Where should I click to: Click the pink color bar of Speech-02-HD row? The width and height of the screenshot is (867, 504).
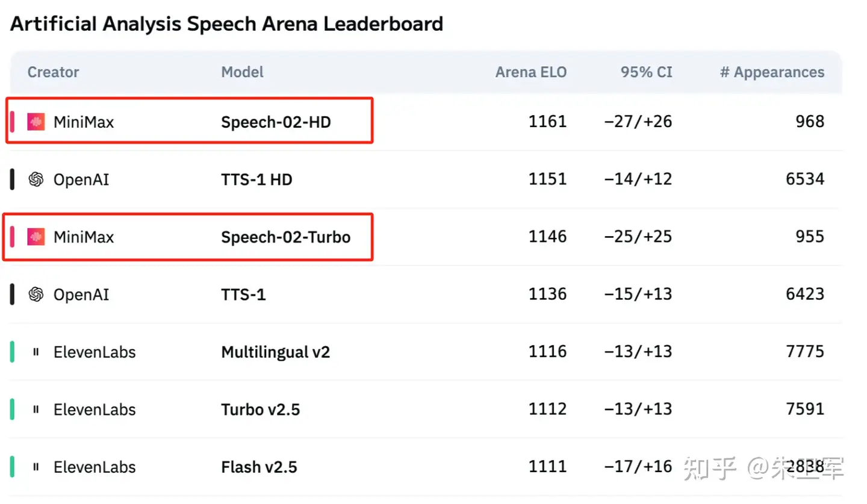(12, 122)
